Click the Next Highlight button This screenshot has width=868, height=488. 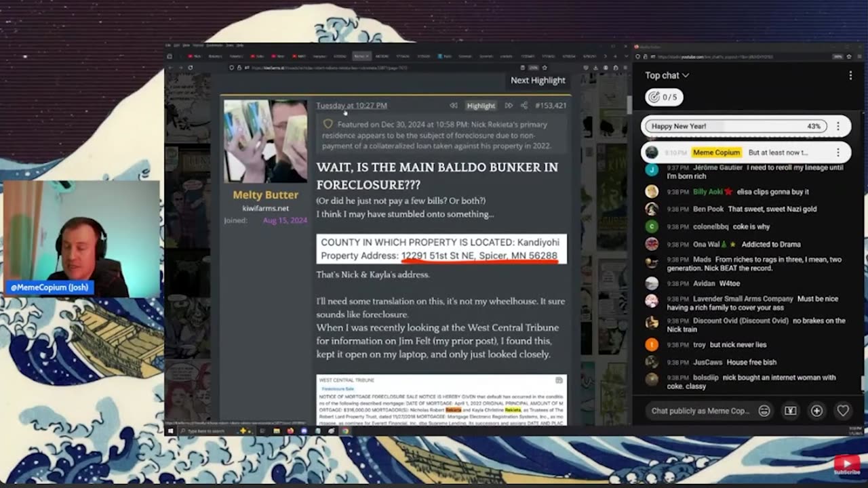click(x=538, y=80)
